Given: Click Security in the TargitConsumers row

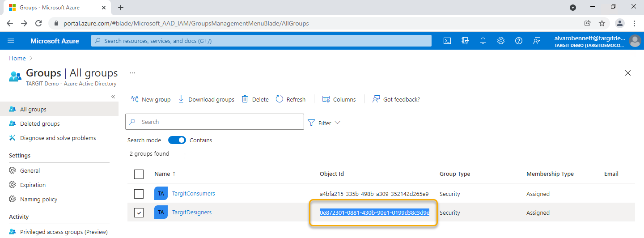Looking at the screenshot, I should tap(450, 194).
